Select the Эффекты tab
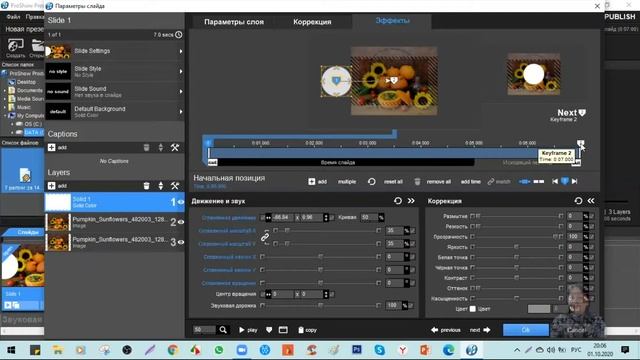This screenshot has width=640, height=360. click(x=392, y=20)
